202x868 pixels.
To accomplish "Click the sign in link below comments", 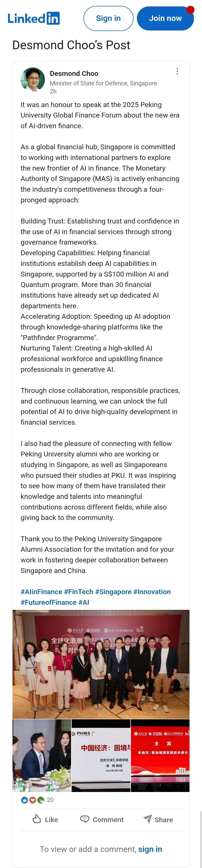I will coord(150,849).
